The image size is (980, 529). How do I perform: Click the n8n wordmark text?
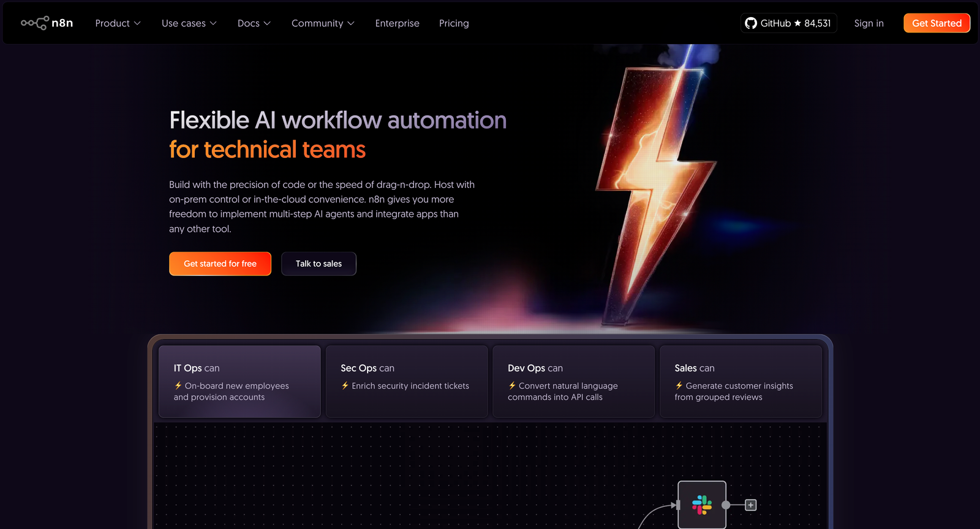[62, 23]
